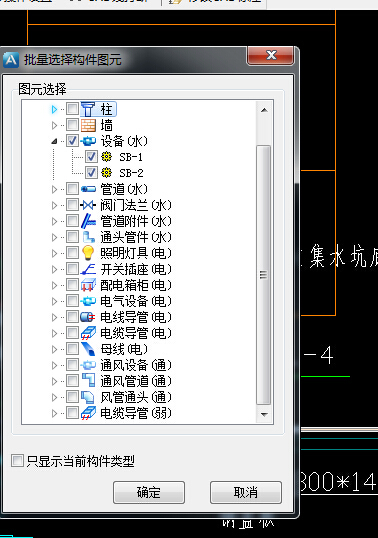Click the 通风管道(通) duct icon
The image size is (378, 538).
pyautogui.click(x=88, y=381)
